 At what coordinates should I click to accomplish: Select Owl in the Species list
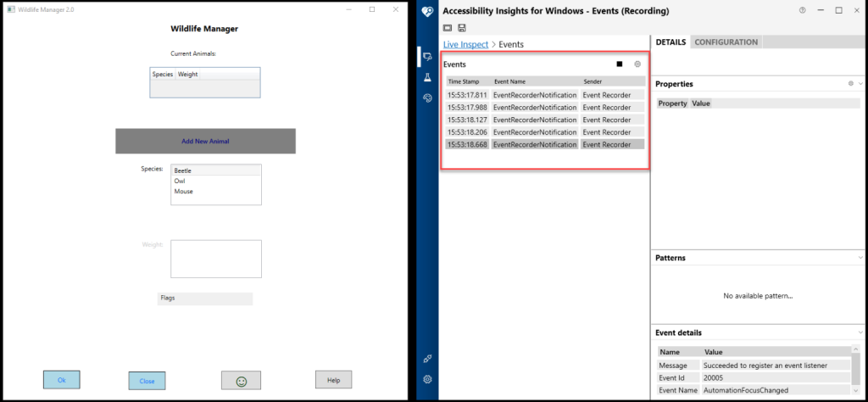pos(180,181)
